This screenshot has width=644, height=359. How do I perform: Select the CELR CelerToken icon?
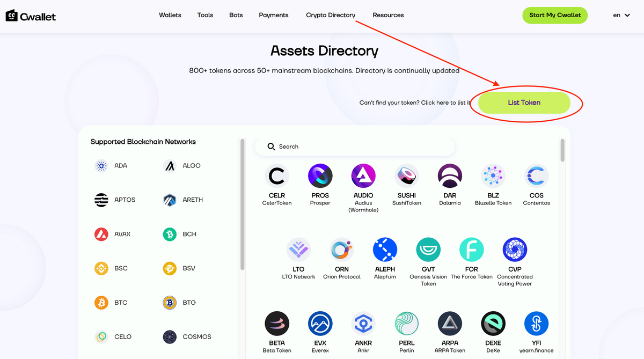pos(277,175)
